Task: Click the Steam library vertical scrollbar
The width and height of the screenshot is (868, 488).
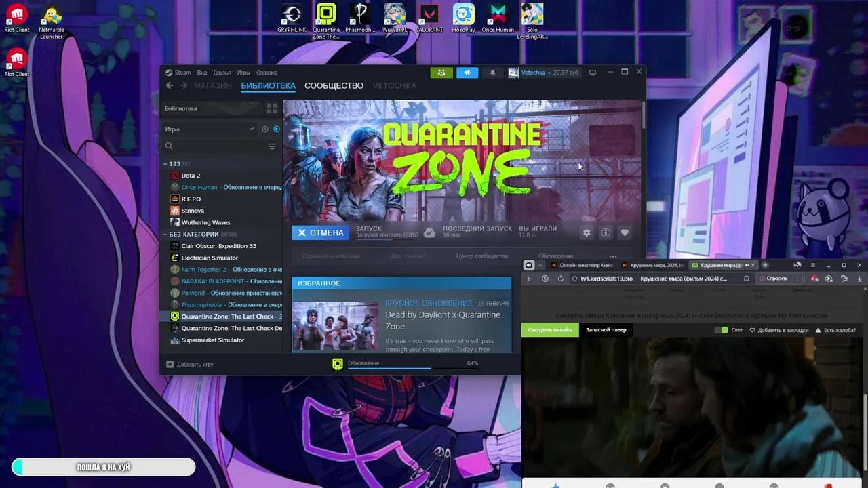Action: [642, 115]
